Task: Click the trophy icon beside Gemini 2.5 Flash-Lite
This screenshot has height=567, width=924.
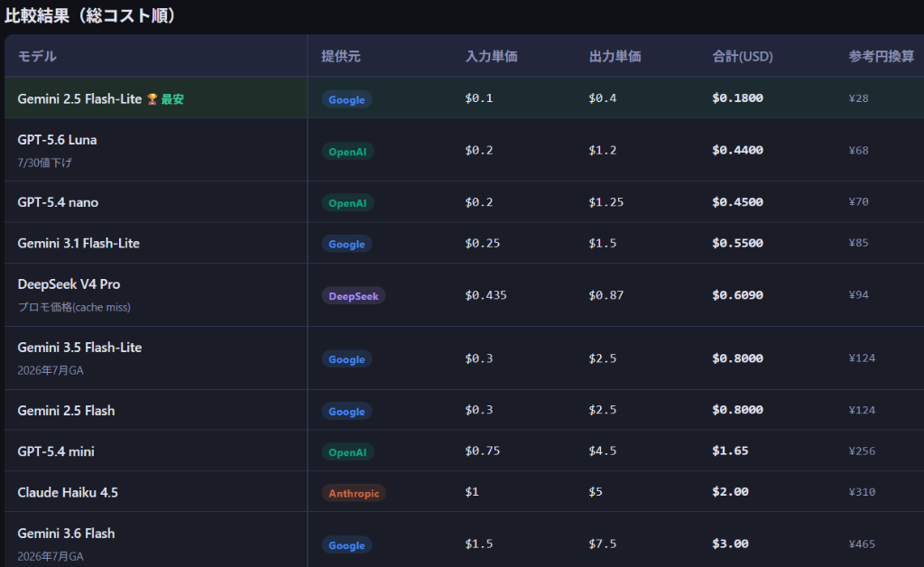Action: [x=152, y=99]
